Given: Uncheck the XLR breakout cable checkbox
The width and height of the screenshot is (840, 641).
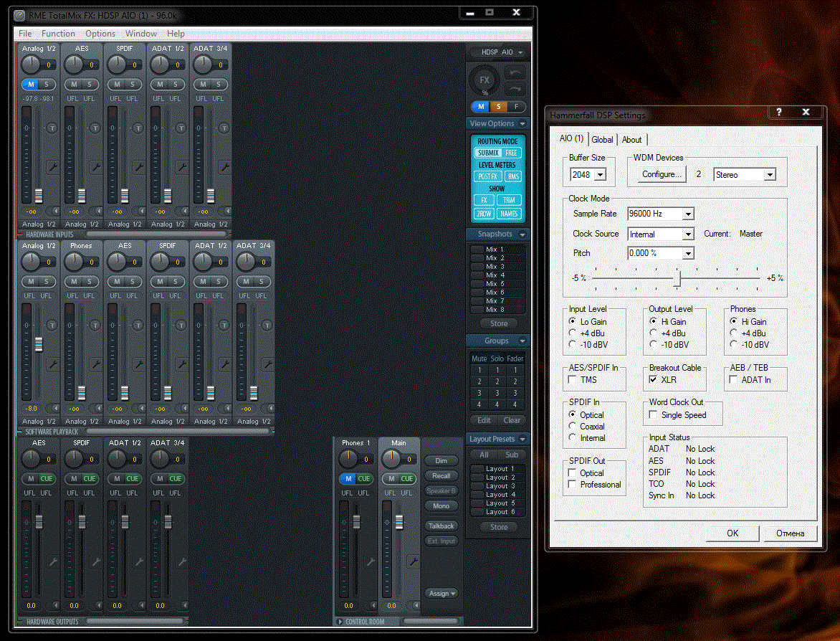Looking at the screenshot, I should (653, 380).
